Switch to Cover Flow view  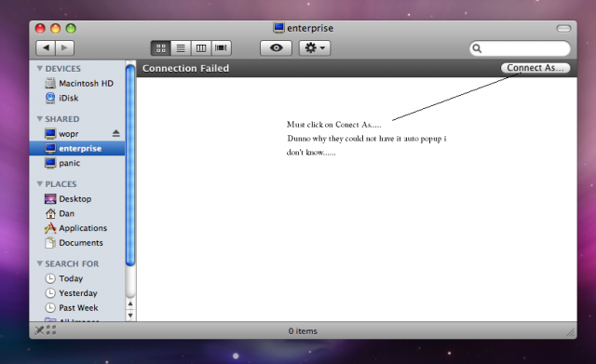click(222, 48)
